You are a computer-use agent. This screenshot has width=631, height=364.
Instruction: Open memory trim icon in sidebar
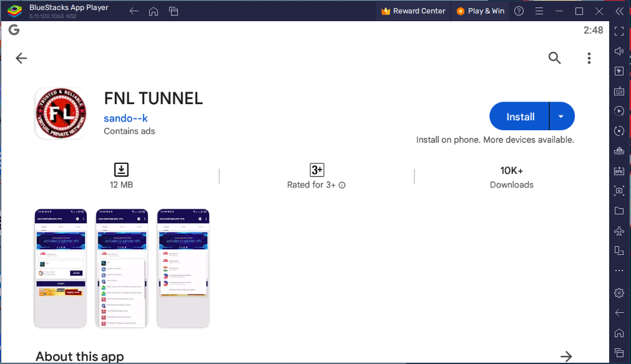pos(619,151)
